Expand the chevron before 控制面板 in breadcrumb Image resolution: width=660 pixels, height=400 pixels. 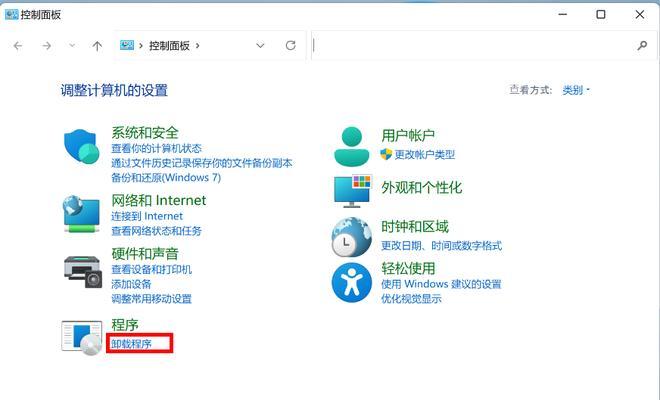coord(141,45)
